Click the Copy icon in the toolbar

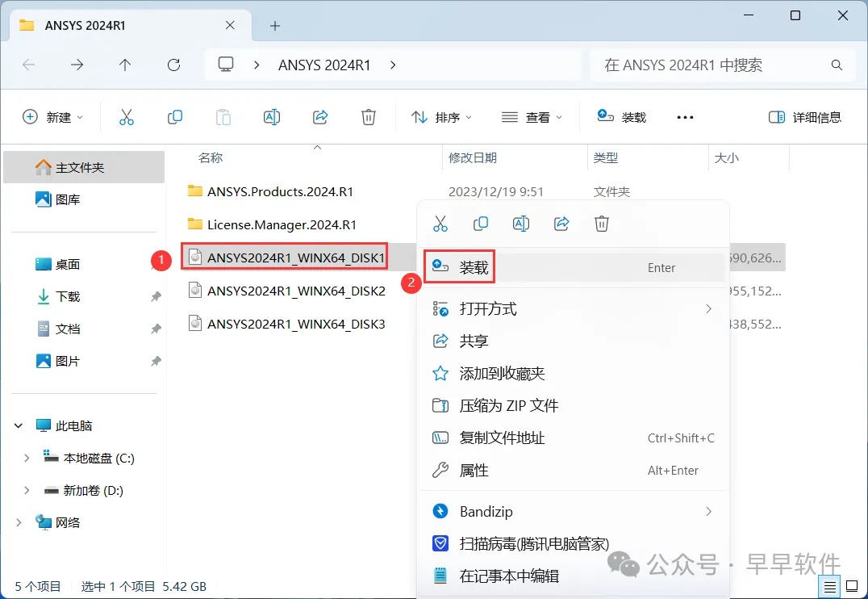(175, 117)
